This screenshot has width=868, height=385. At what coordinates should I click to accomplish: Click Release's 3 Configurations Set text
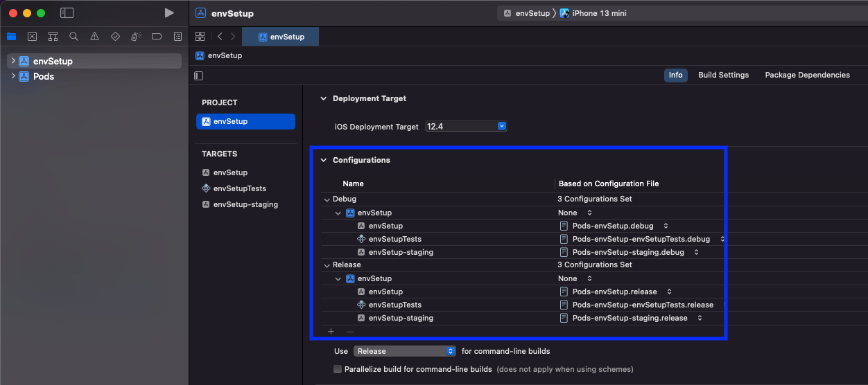tap(595, 265)
